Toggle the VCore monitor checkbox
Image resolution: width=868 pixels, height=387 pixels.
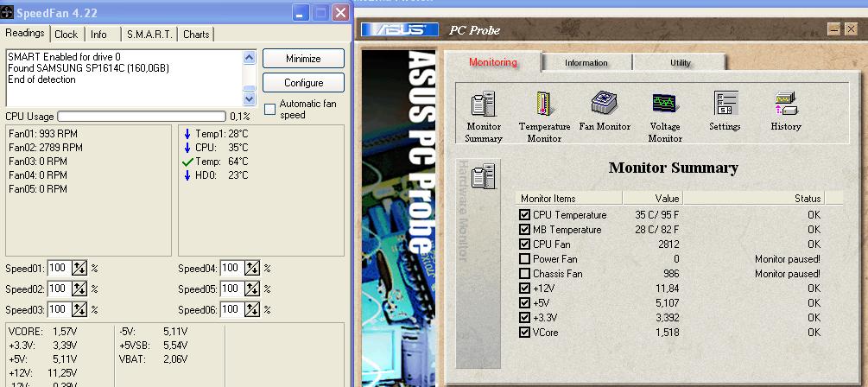tap(525, 333)
